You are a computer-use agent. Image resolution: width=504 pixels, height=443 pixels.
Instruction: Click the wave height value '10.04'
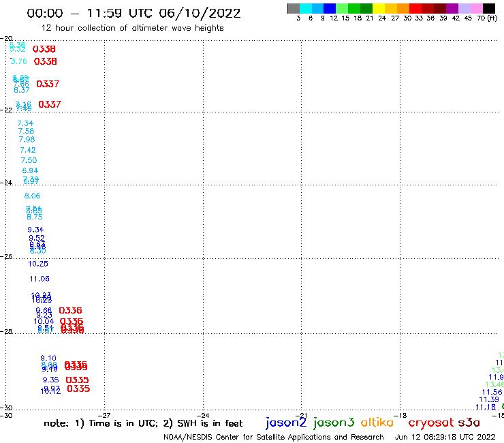pyautogui.click(x=44, y=321)
